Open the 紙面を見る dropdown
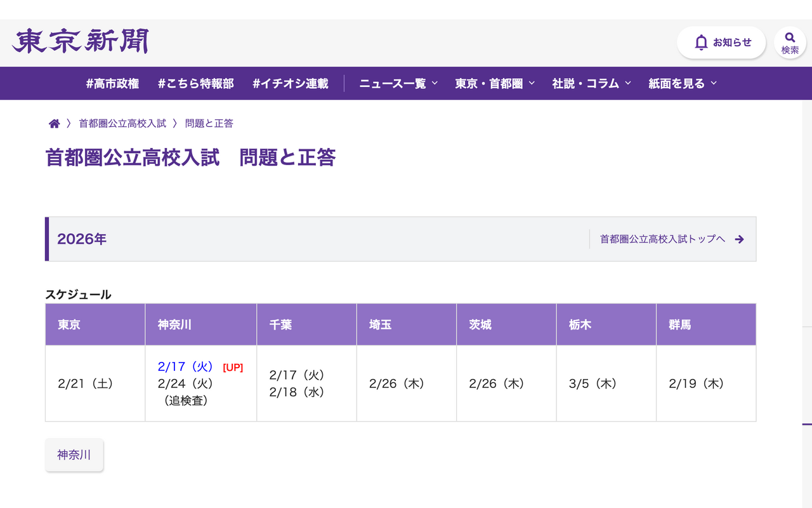This screenshot has width=812, height=508. (x=682, y=83)
